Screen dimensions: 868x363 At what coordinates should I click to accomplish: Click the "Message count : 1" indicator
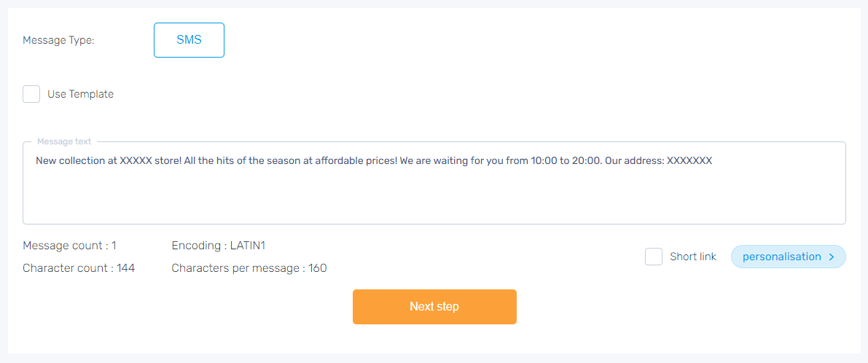69,246
